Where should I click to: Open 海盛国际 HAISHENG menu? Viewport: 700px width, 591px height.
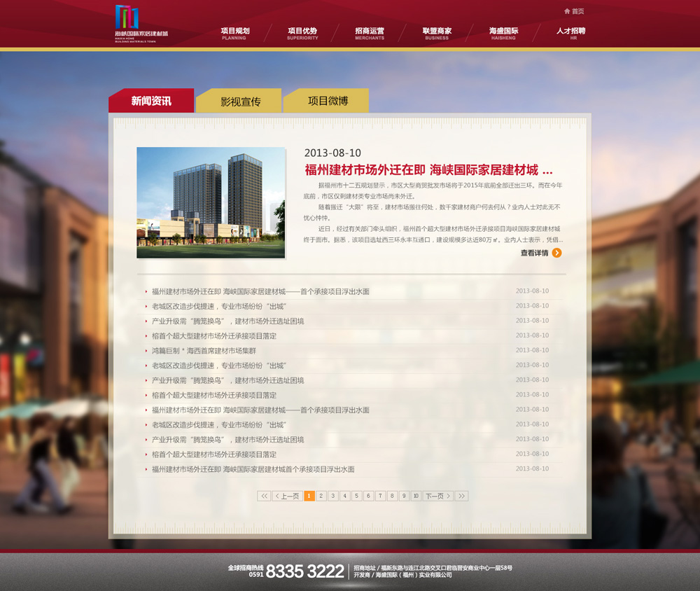pyautogui.click(x=503, y=34)
